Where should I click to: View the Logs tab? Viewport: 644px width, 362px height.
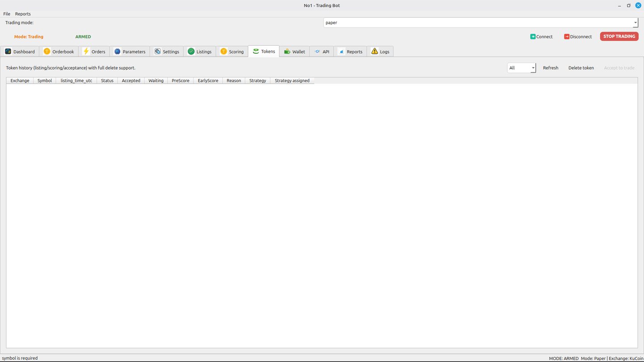pyautogui.click(x=380, y=51)
